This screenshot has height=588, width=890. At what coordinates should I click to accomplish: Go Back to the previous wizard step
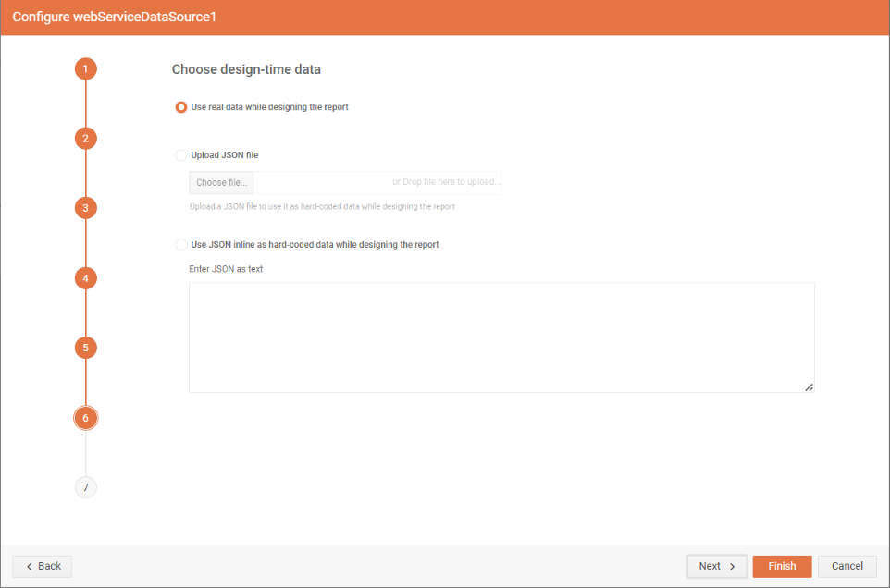tap(42, 566)
